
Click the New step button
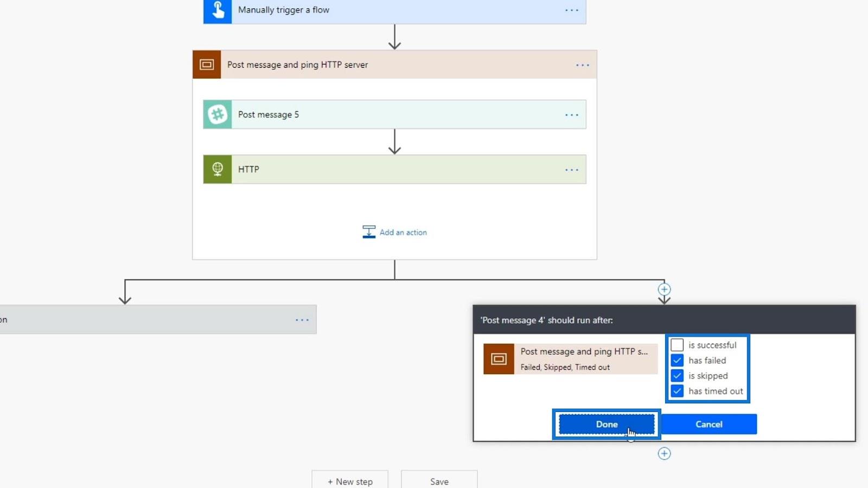pos(350,481)
